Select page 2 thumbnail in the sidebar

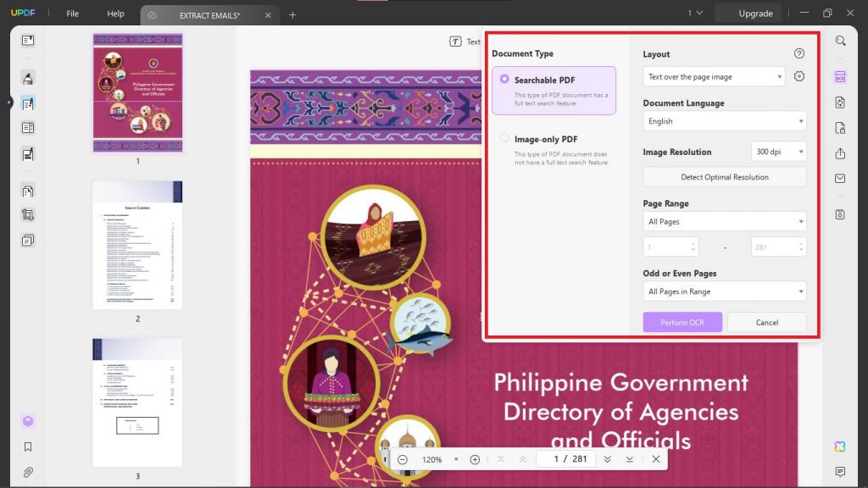(x=138, y=247)
